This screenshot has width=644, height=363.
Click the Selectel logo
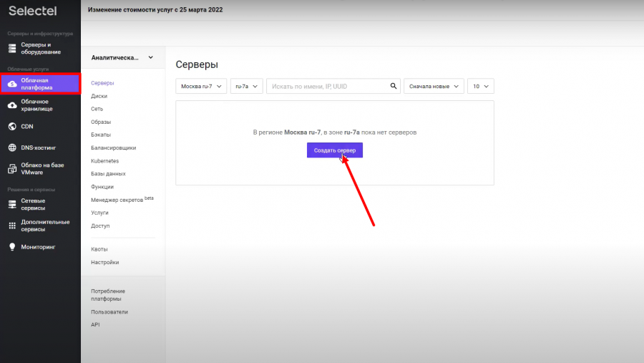[x=32, y=11]
